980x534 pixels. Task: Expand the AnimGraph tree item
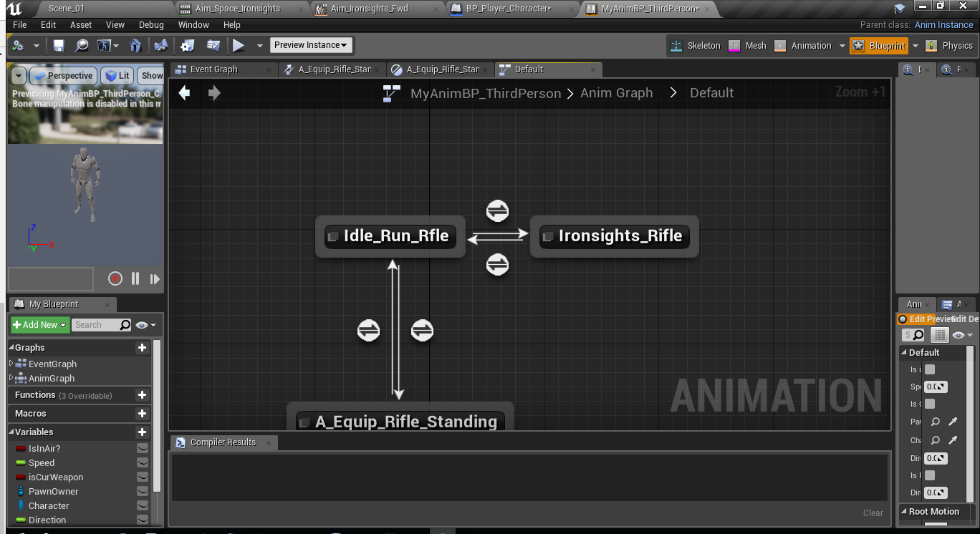click(11, 378)
